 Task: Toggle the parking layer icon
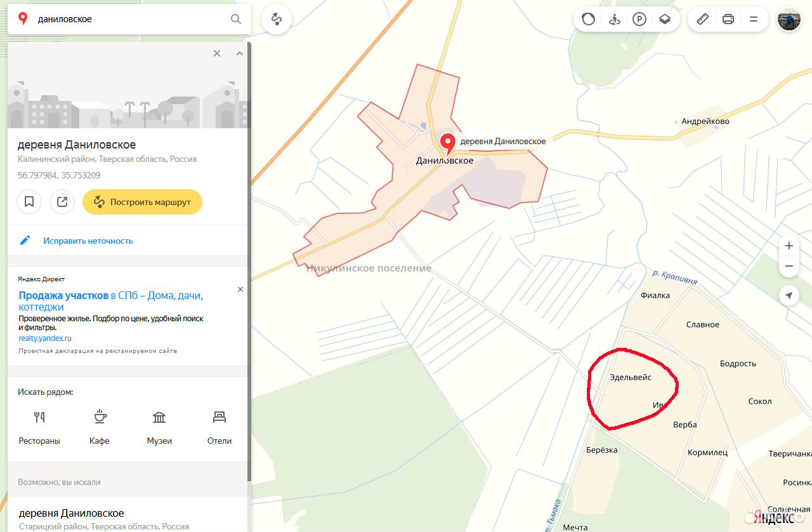tap(639, 19)
